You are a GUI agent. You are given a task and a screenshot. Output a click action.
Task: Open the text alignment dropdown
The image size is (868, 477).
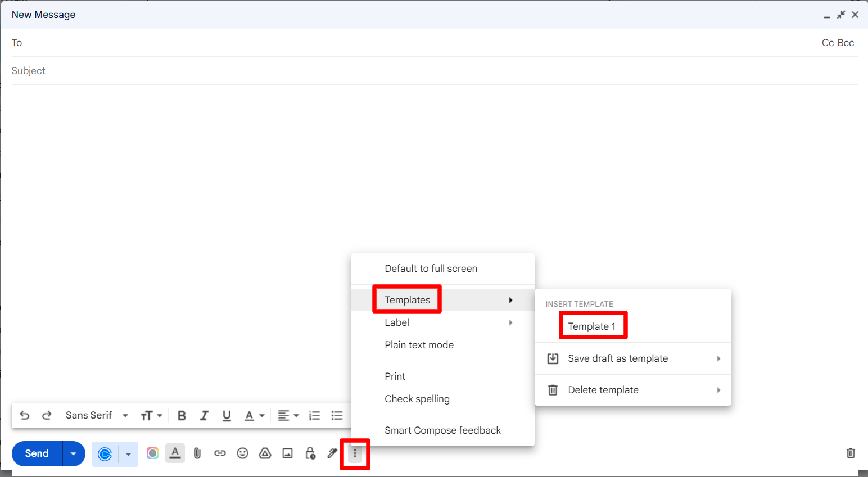pyautogui.click(x=288, y=415)
